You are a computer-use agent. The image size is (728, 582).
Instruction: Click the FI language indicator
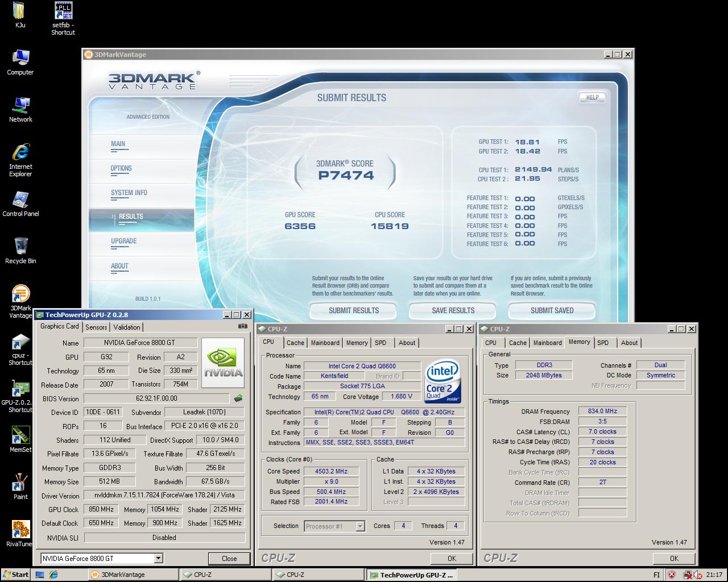pyautogui.click(x=656, y=575)
